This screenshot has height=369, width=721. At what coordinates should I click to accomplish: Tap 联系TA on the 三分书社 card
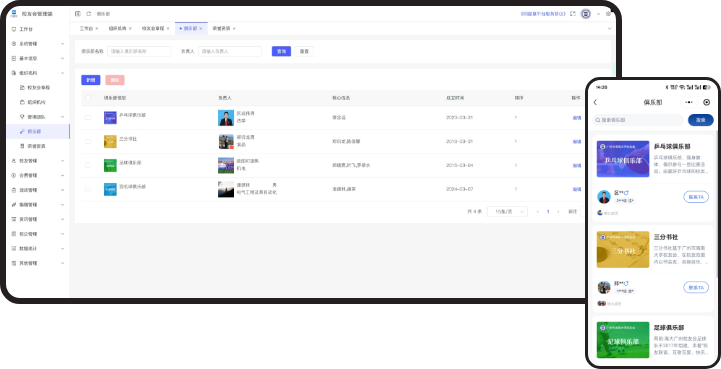pos(696,287)
